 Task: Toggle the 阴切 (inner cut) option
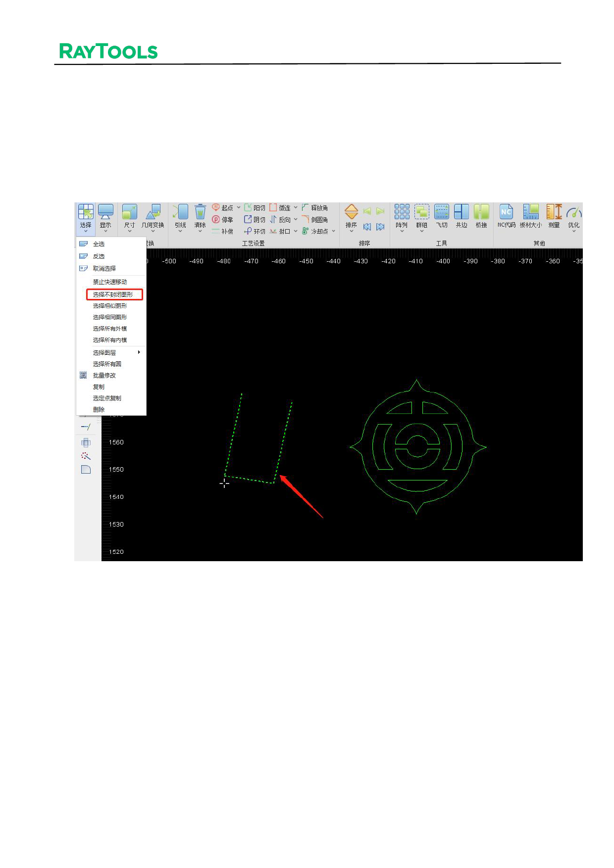(x=255, y=220)
